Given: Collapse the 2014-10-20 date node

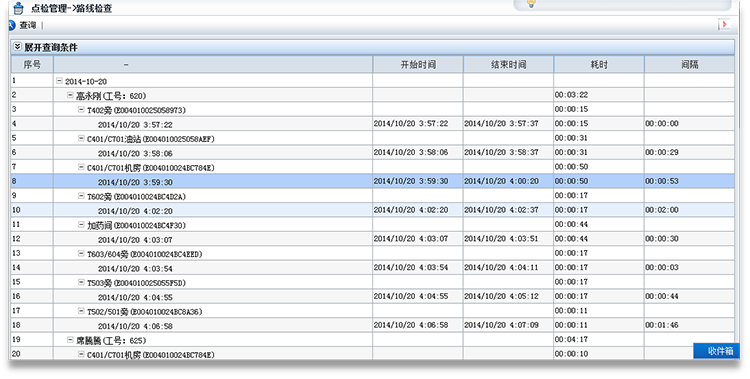Looking at the screenshot, I should pyautogui.click(x=59, y=81).
